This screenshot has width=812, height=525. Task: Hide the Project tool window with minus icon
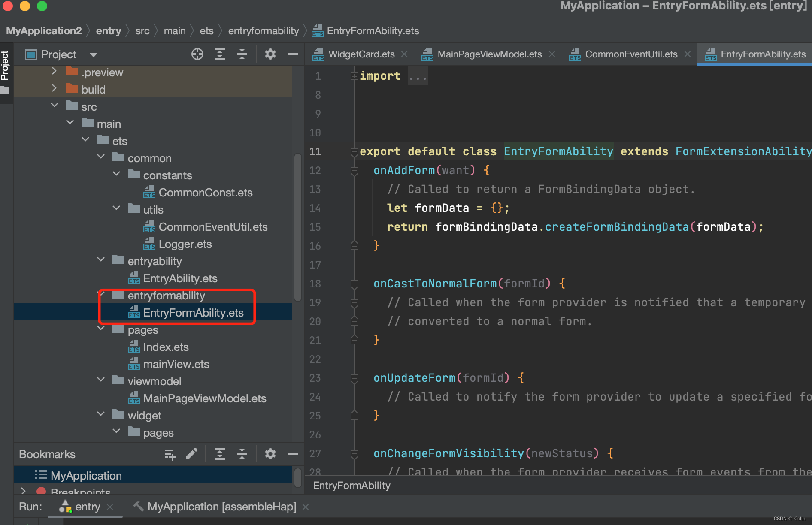click(x=292, y=54)
